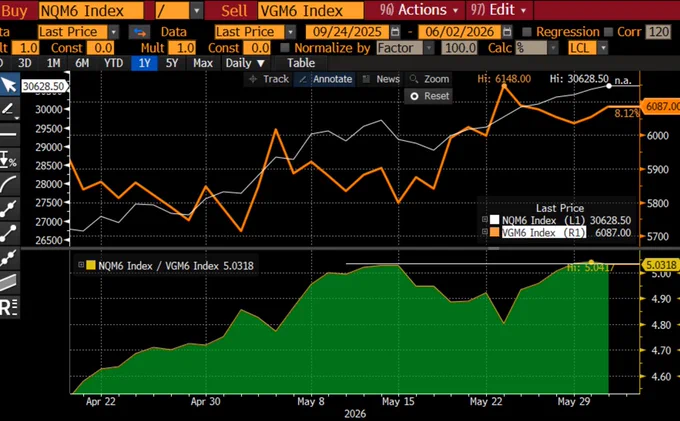Click the orange VGM6 Index color swatch
The height and width of the screenshot is (421, 680).
click(x=494, y=232)
